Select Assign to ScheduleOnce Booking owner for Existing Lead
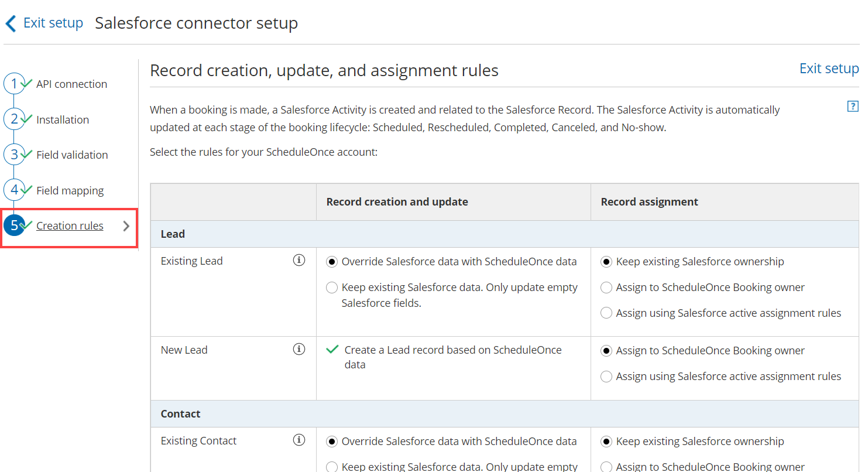Screen dimensions: 868x472 606,288
